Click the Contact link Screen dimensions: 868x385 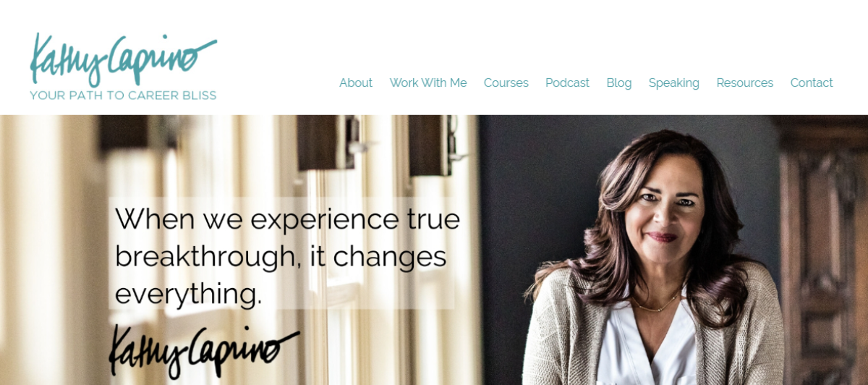pyautogui.click(x=812, y=82)
